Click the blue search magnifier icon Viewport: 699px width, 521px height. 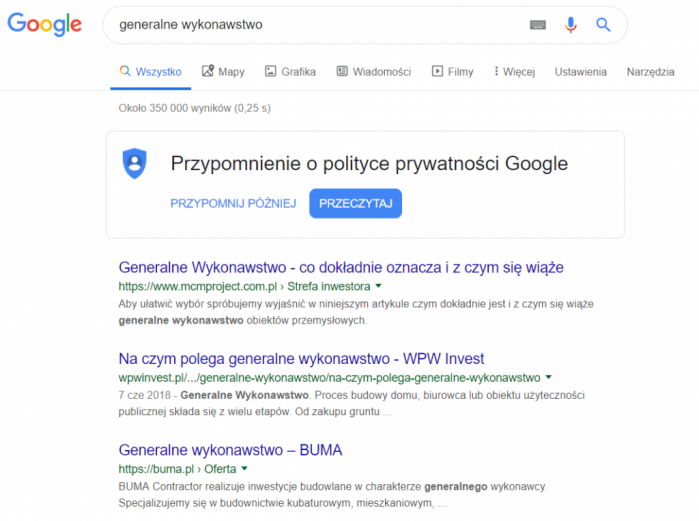coord(603,25)
